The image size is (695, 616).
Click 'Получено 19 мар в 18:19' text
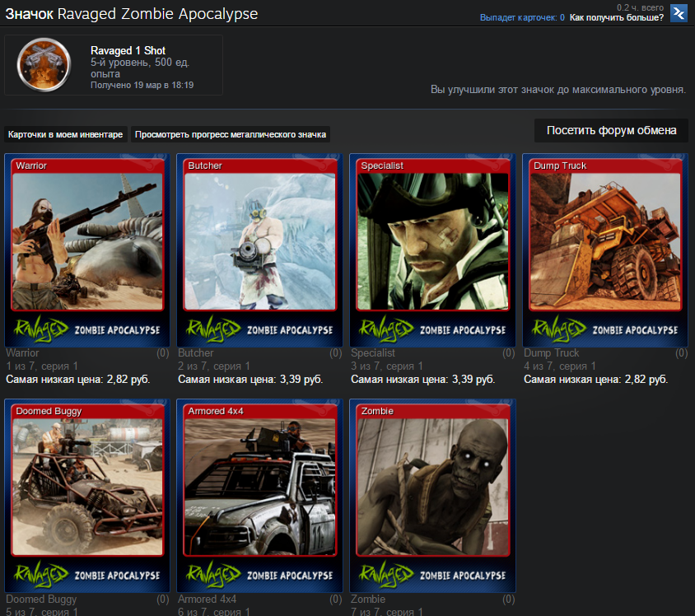coord(142,85)
